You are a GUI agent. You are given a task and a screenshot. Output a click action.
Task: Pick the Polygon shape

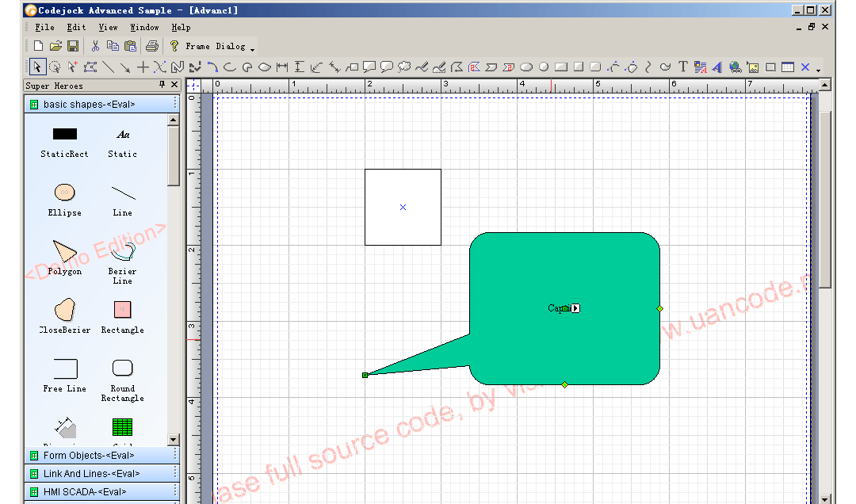point(64,258)
